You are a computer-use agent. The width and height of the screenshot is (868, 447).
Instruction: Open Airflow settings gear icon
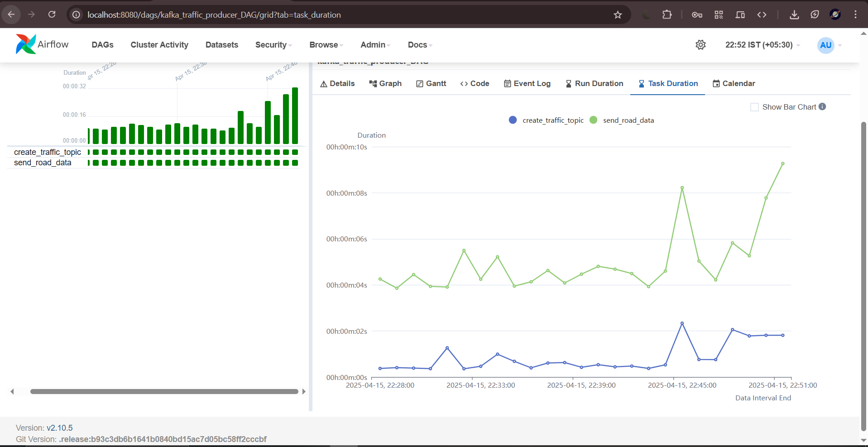(700, 45)
